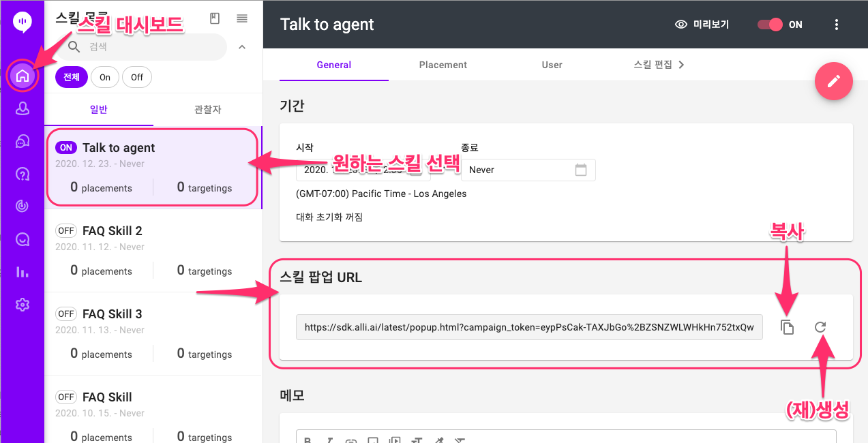Click the OFF badge on FAQ Skill 3
The height and width of the screenshot is (443, 868).
[66, 314]
